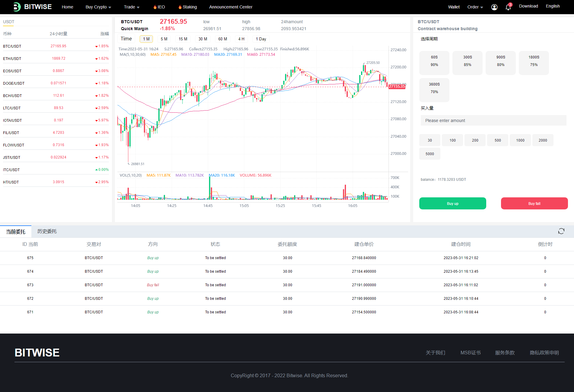The image size is (574, 392).
Task: Select BCH/USDT in the market list
Action: (x=56, y=96)
